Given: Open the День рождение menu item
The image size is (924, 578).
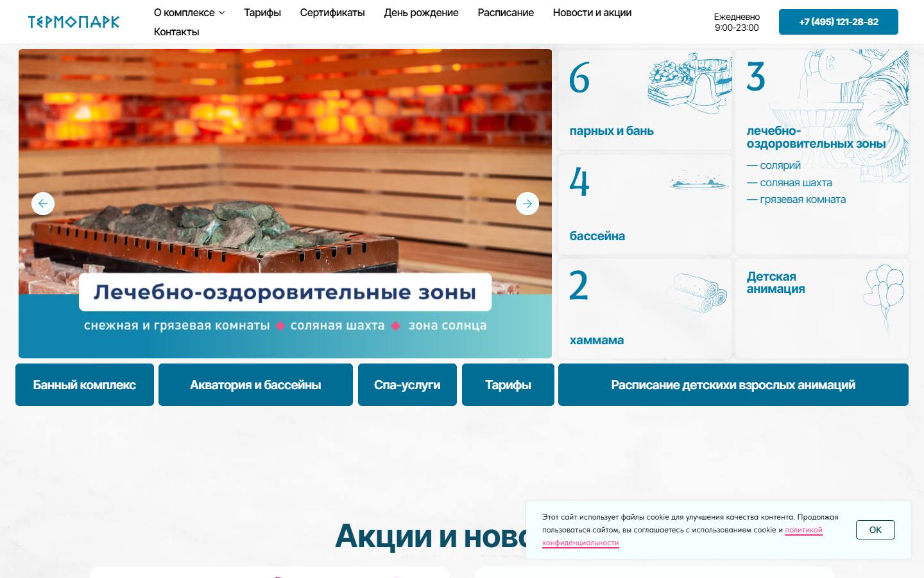Looking at the screenshot, I should click(x=421, y=13).
